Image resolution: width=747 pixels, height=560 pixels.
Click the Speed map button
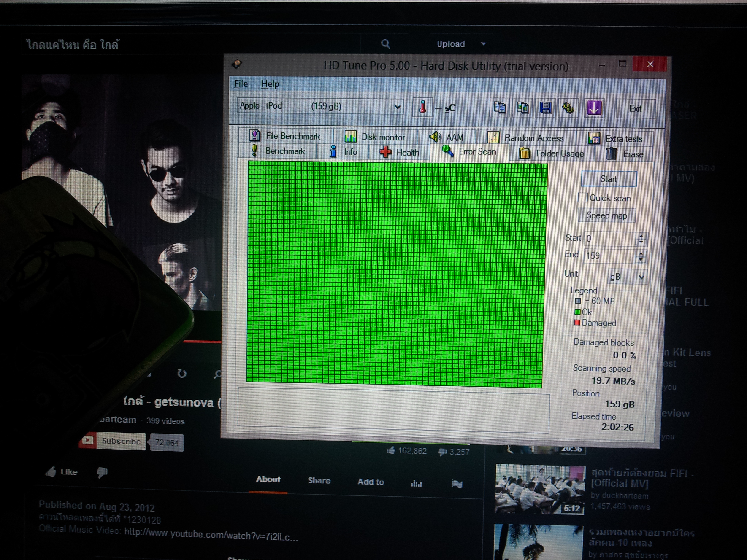coord(606,215)
